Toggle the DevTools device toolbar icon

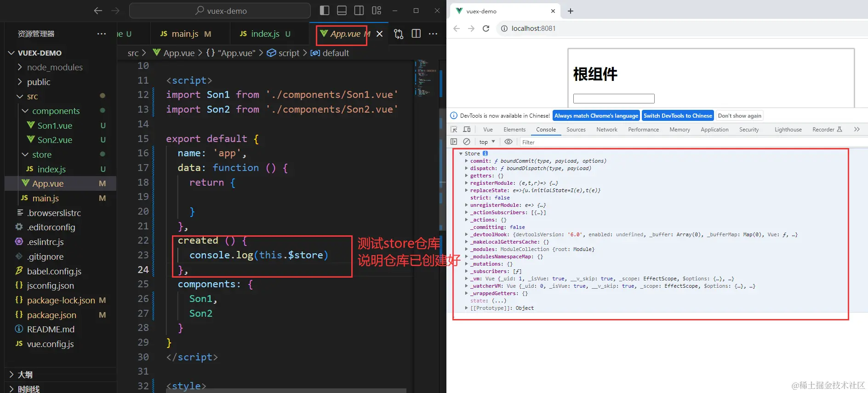pyautogui.click(x=467, y=130)
